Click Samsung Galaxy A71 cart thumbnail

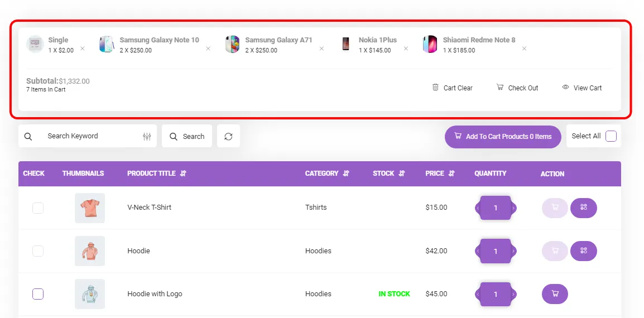pos(233,44)
